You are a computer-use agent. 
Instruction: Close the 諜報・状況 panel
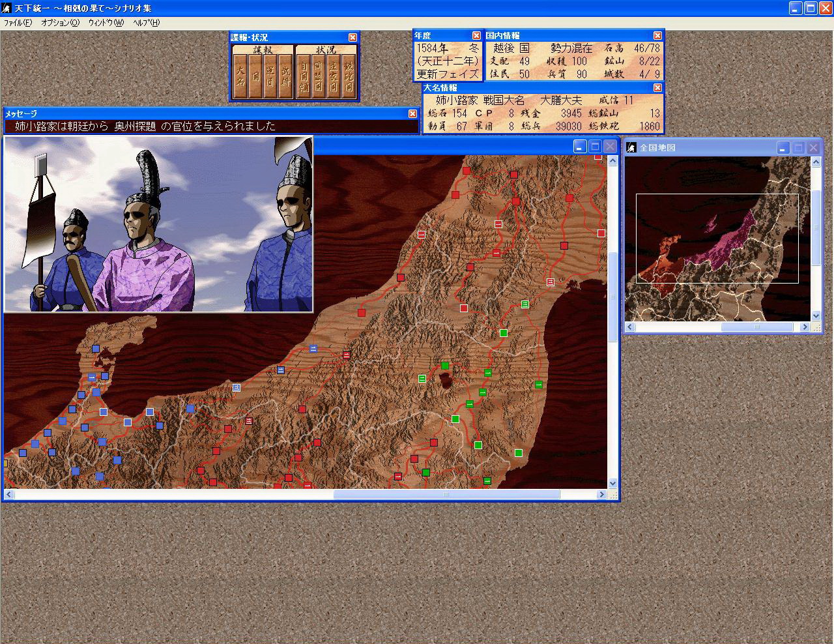pos(352,37)
